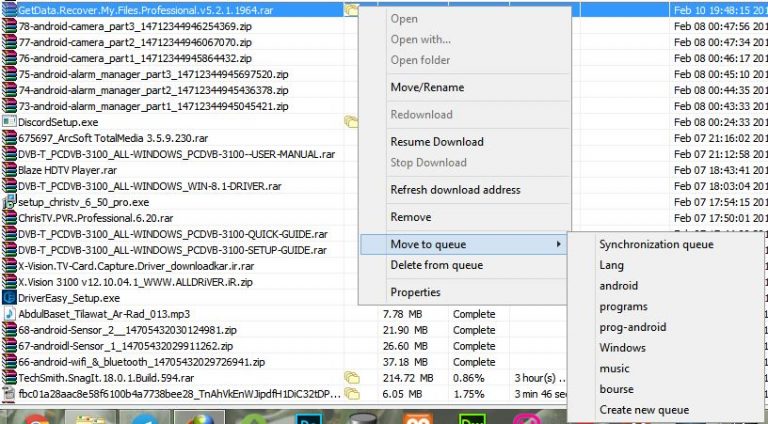Click the DriverEasy_Setup.exe application icon
The height and width of the screenshot is (424, 768).
click(x=9, y=298)
